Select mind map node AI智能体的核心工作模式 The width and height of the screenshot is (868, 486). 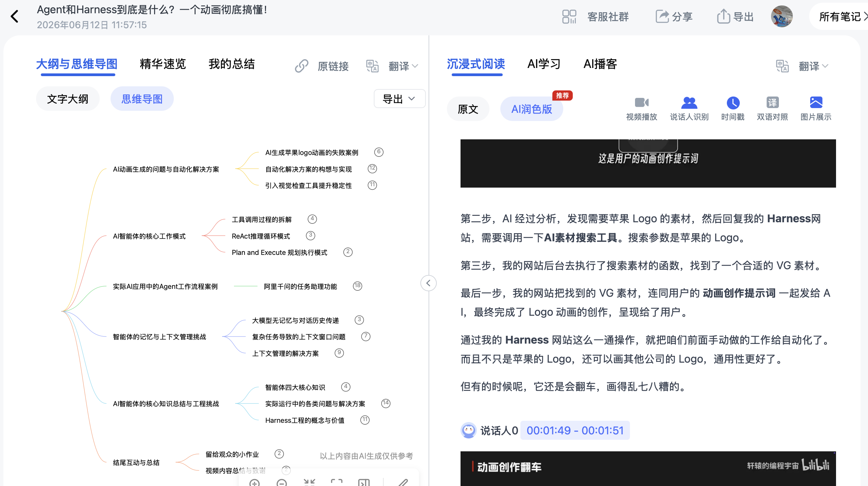tap(149, 236)
